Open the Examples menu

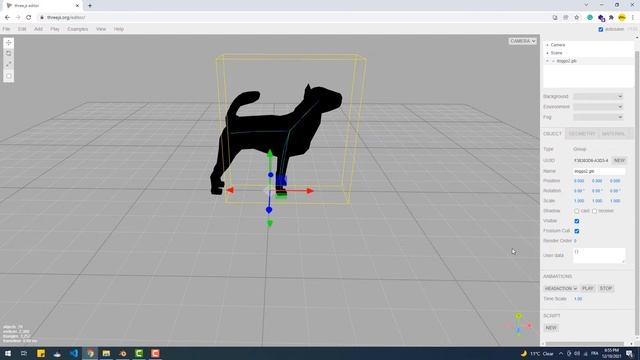coord(78,29)
